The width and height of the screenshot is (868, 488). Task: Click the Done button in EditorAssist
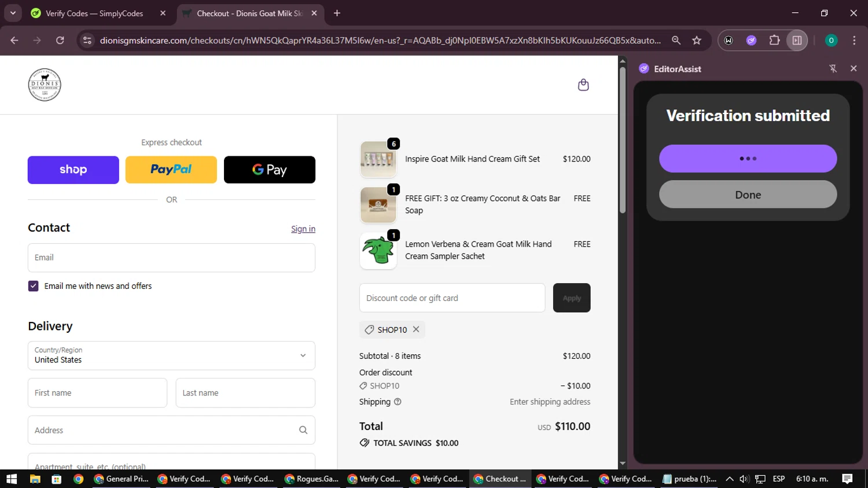(748, 195)
